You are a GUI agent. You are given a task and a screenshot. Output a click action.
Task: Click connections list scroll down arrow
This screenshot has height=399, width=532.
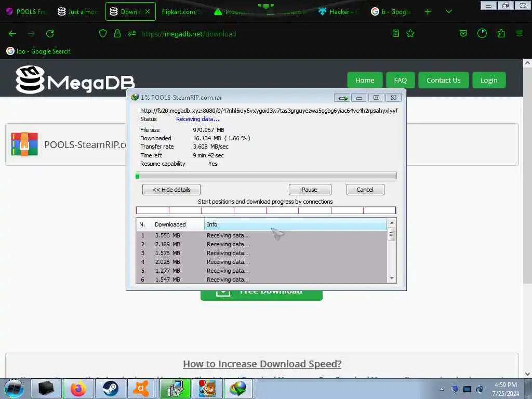[x=392, y=278]
